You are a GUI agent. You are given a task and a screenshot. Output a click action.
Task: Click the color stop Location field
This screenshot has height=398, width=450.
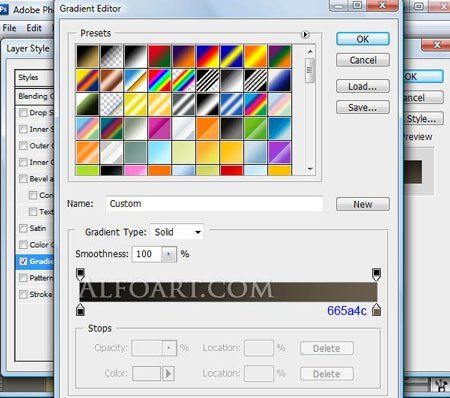coord(259,374)
